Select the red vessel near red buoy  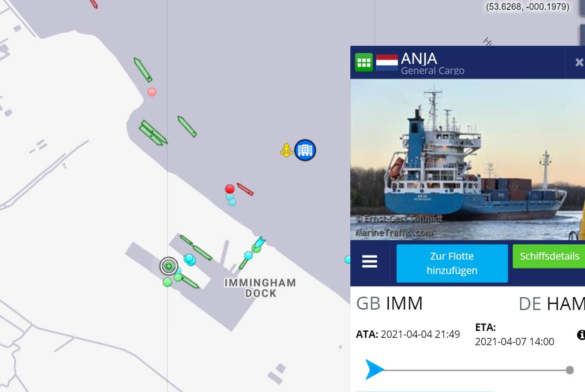[x=245, y=189]
